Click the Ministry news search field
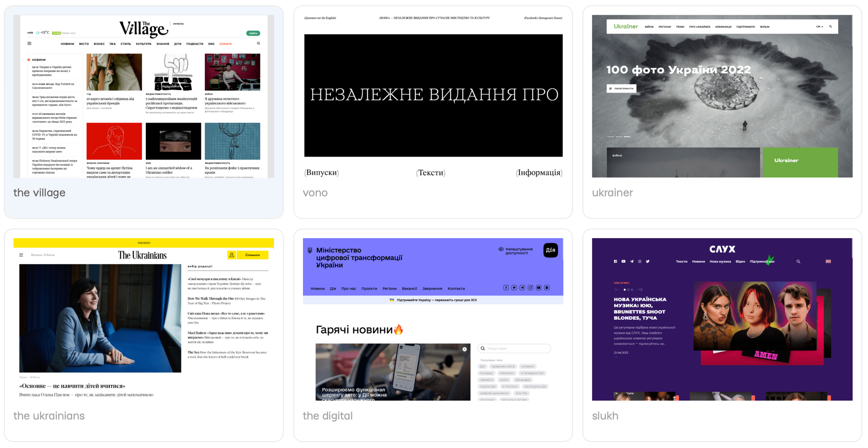The height and width of the screenshot is (448, 868). [x=514, y=348]
